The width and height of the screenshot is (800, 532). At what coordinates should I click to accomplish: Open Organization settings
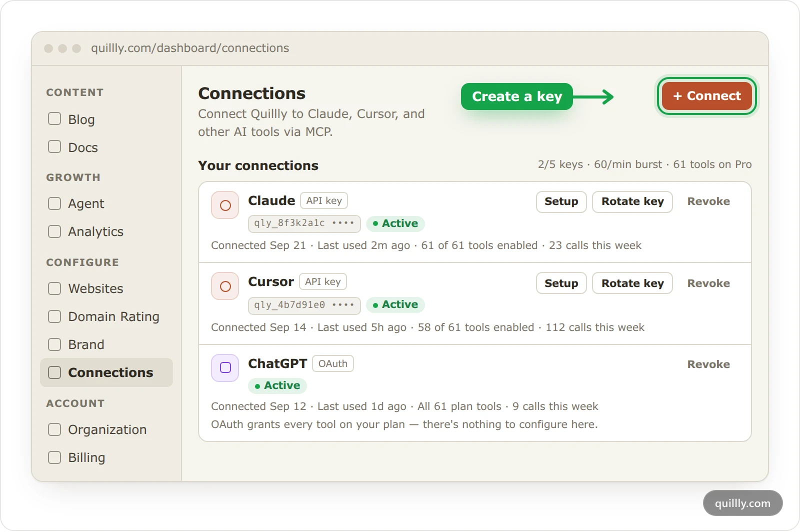pyautogui.click(x=106, y=429)
